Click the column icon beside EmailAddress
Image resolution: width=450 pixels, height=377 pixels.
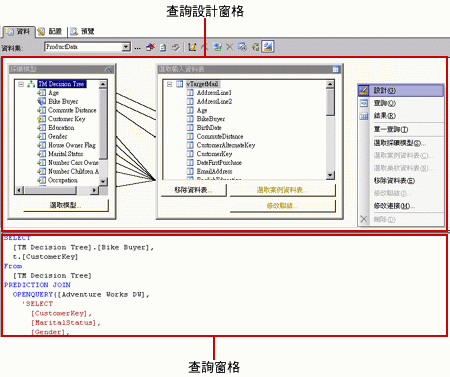[x=190, y=171]
